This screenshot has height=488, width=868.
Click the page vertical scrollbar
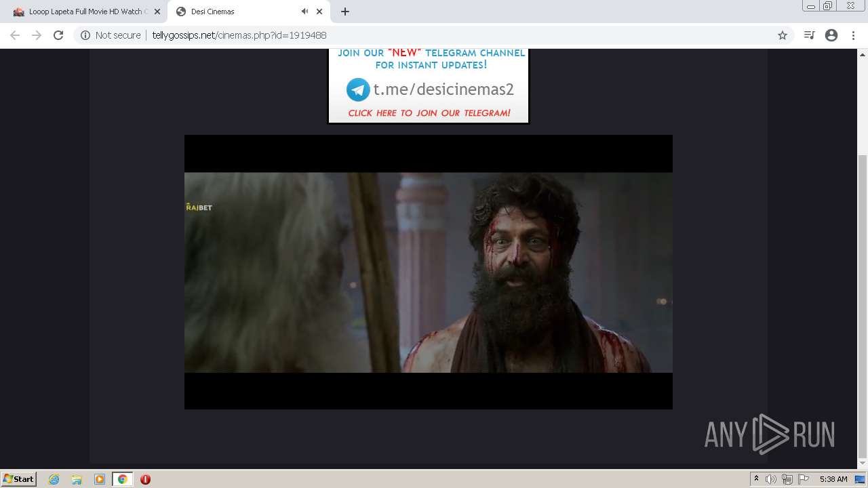[x=863, y=305]
